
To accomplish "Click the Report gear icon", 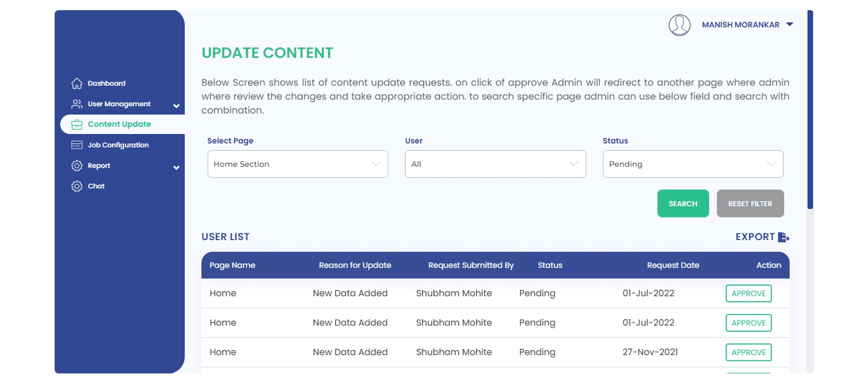I will (x=77, y=166).
